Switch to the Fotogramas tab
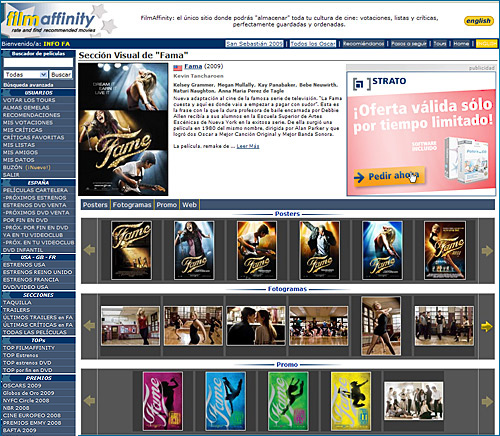Screen dimensions: 500x436 coord(132,205)
